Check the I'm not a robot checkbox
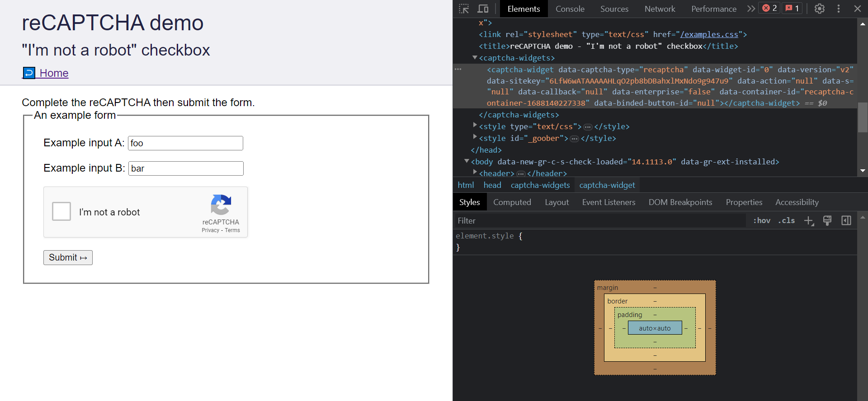Screen dimensions: 868x401 pyautogui.click(x=61, y=211)
